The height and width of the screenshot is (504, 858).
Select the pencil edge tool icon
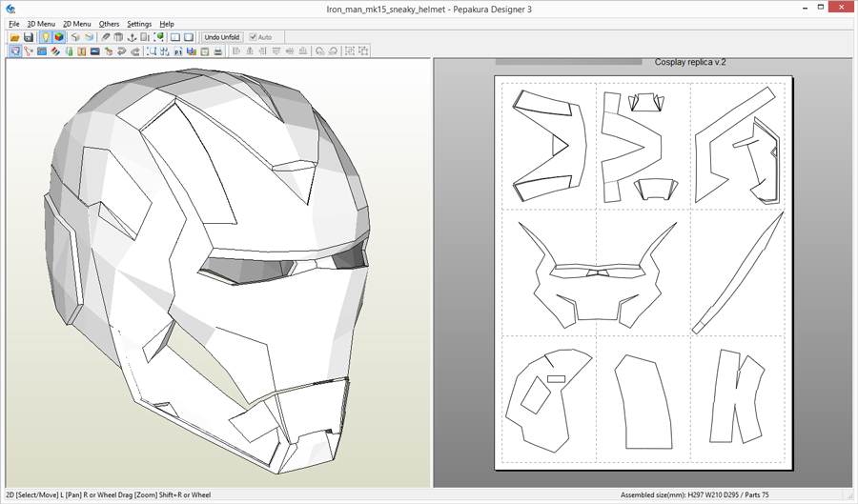tap(106, 37)
